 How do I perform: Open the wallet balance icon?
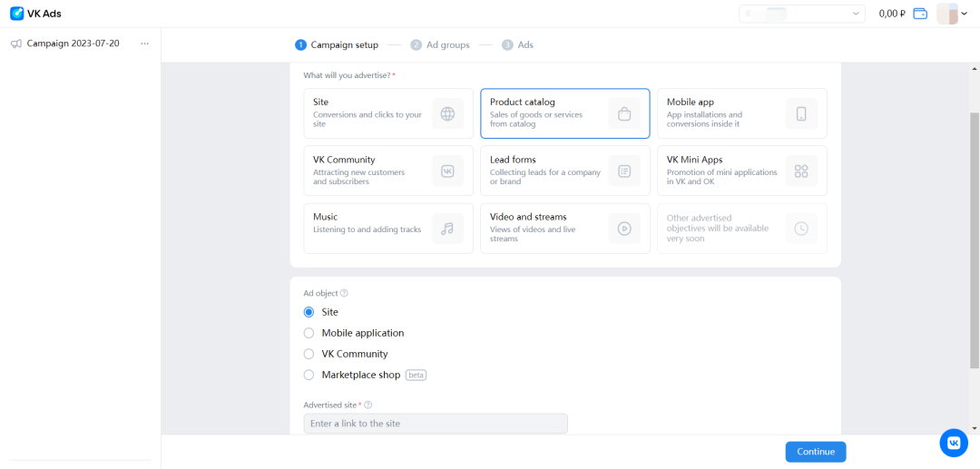coord(920,13)
